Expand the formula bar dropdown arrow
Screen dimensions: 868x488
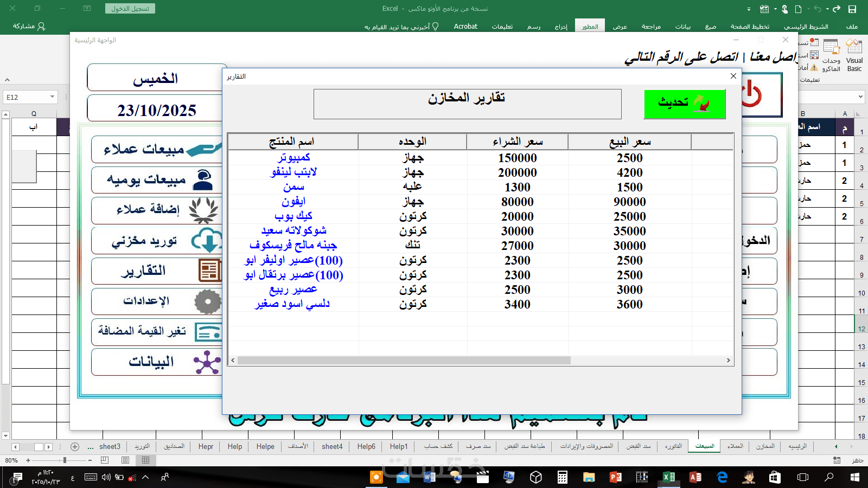[860, 97]
